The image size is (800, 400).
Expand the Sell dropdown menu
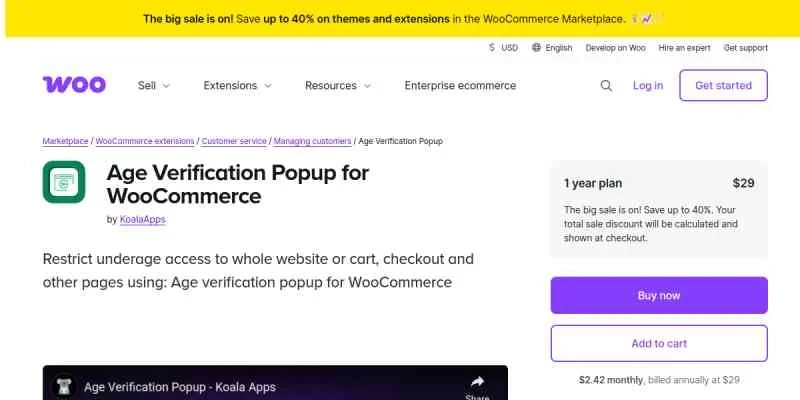coord(154,86)
